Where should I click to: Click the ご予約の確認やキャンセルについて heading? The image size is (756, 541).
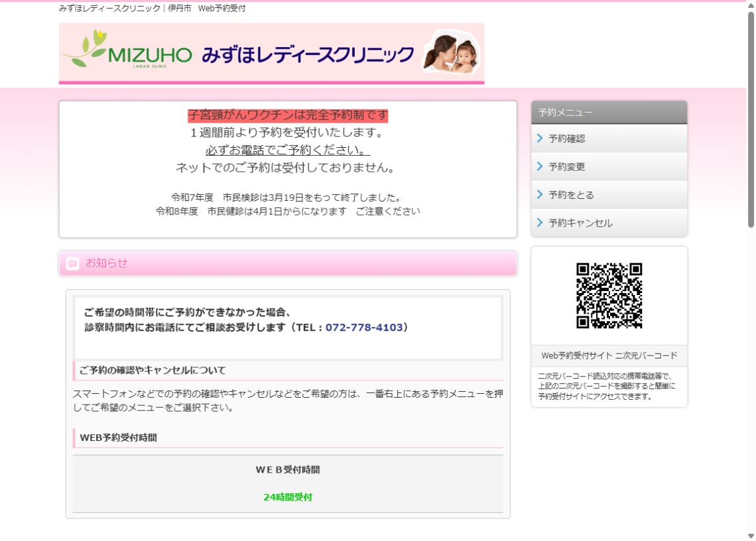pos(153,371)
